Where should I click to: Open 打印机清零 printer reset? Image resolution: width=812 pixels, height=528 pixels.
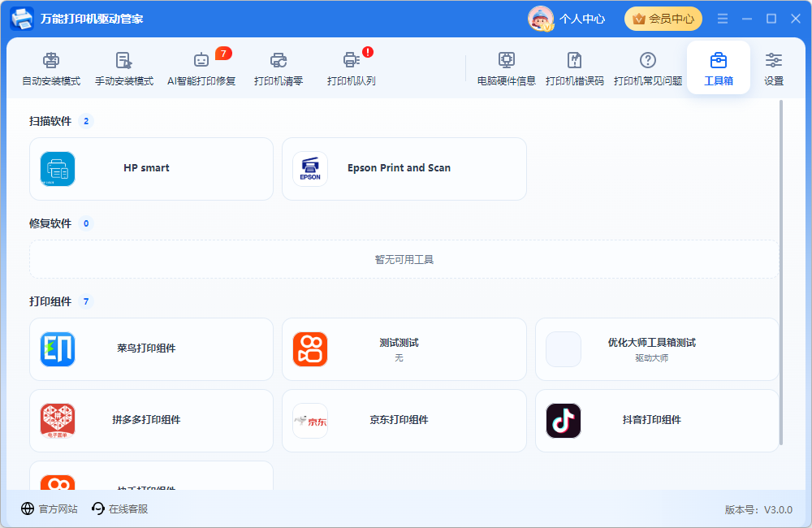coord(279,68)
